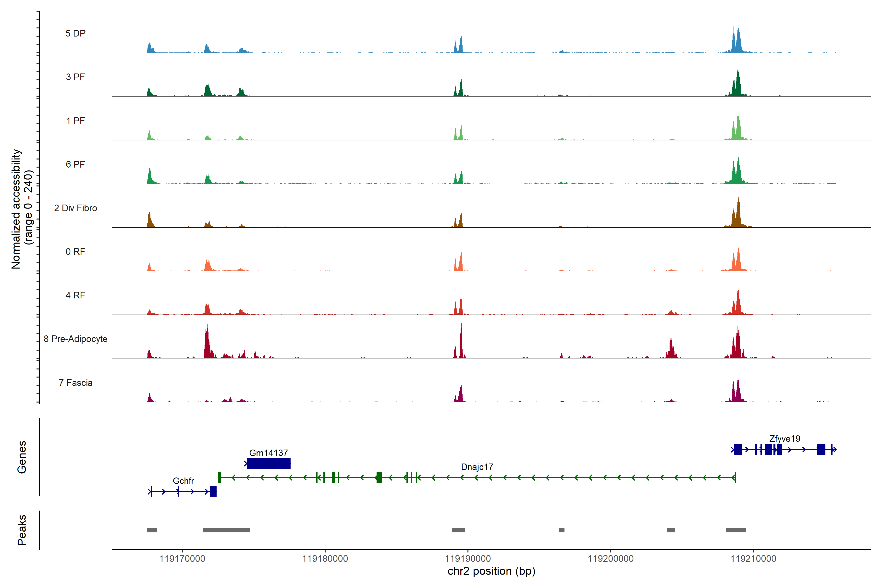The height and width of the screenshot is (588, 882).
Task: Click the Gm14137 gene block
Action: point(269,464)
